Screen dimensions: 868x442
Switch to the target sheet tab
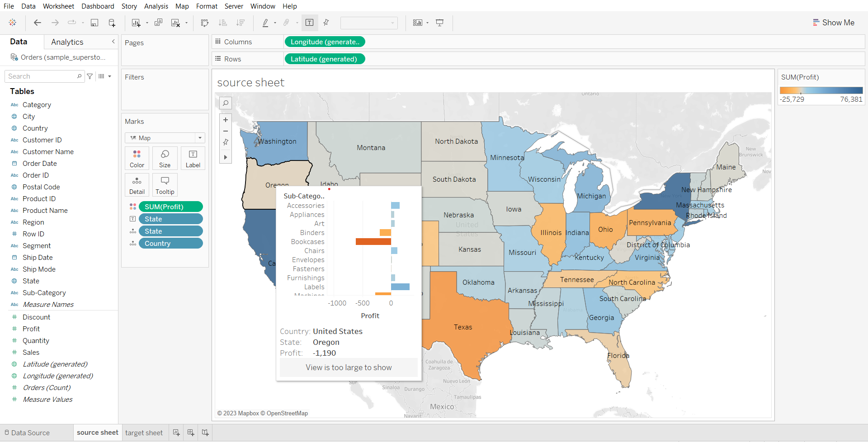(144, 433)
